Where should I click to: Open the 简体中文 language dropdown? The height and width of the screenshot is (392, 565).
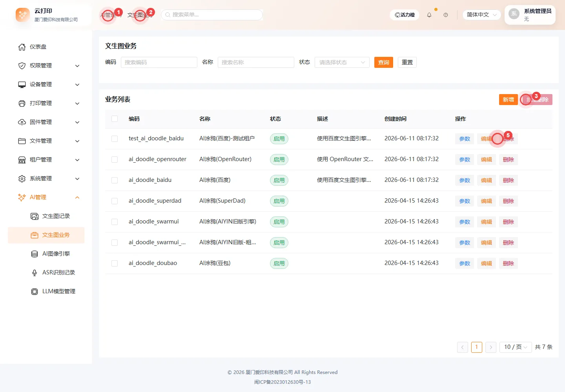(481, 15)
